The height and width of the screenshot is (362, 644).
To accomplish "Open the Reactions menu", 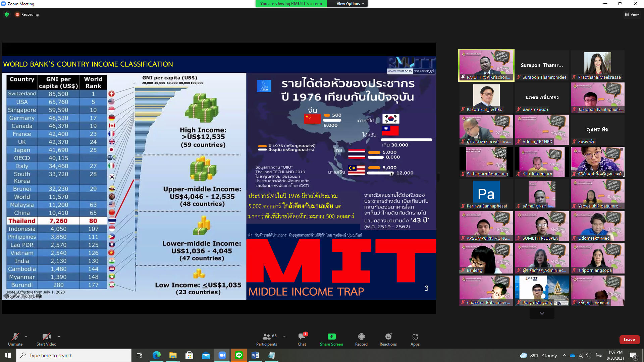I will pos(388,339).
